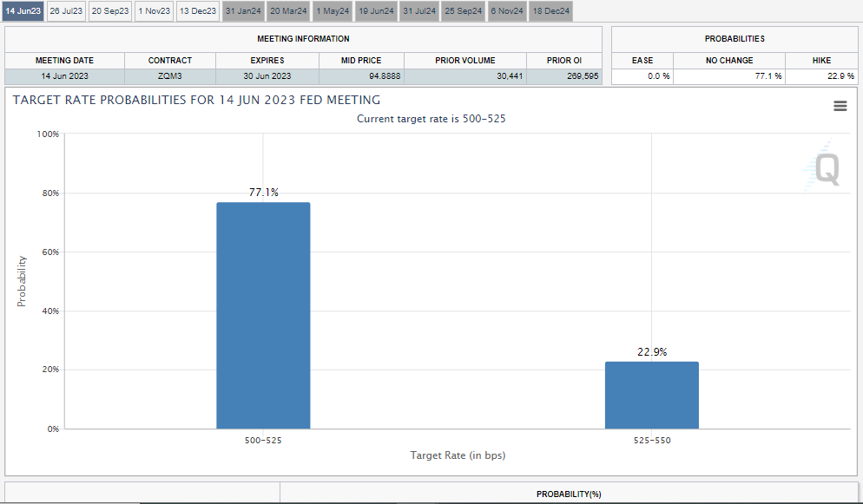Image resolution: width=863 pixels, height=504 pixels.
Task: Click the 525-550 probability bar
Action: pyautogui.click(x=651, y=395)
